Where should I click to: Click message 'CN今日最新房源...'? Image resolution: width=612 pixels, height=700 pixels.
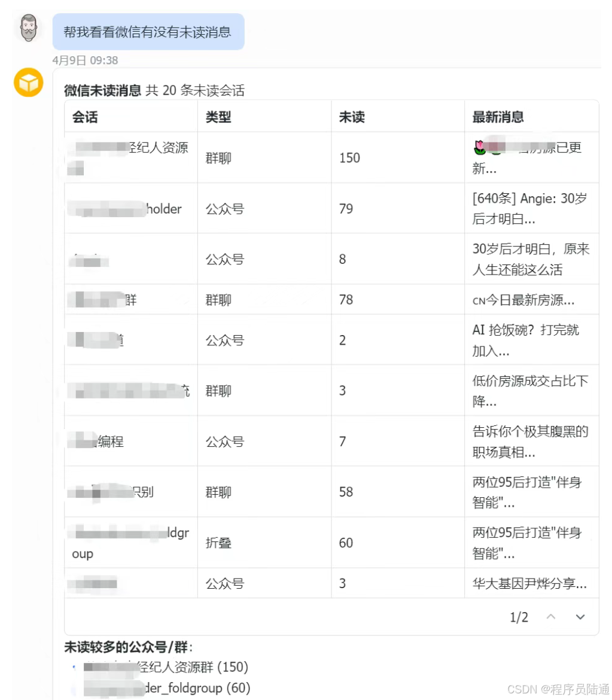[x=523, y=300]
